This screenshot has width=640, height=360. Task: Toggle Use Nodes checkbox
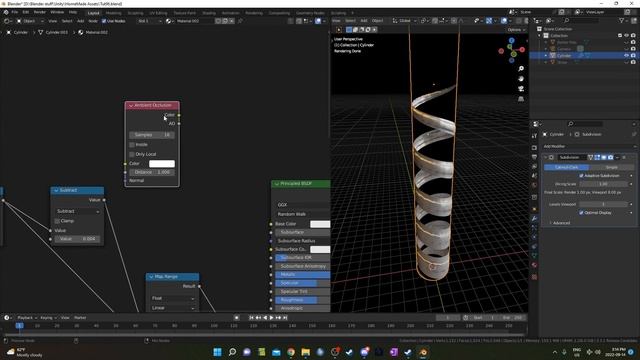point(104,21)
